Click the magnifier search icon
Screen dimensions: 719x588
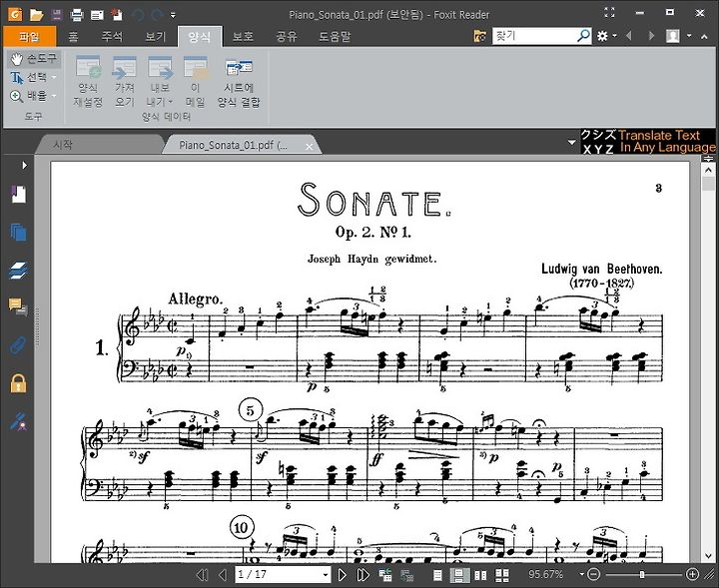tap(584, 36)
